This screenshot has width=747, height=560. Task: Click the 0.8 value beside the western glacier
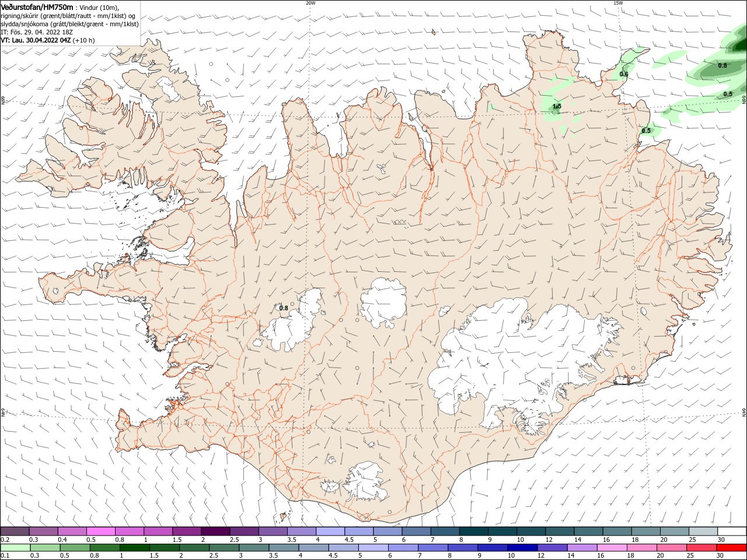[284, 308]
